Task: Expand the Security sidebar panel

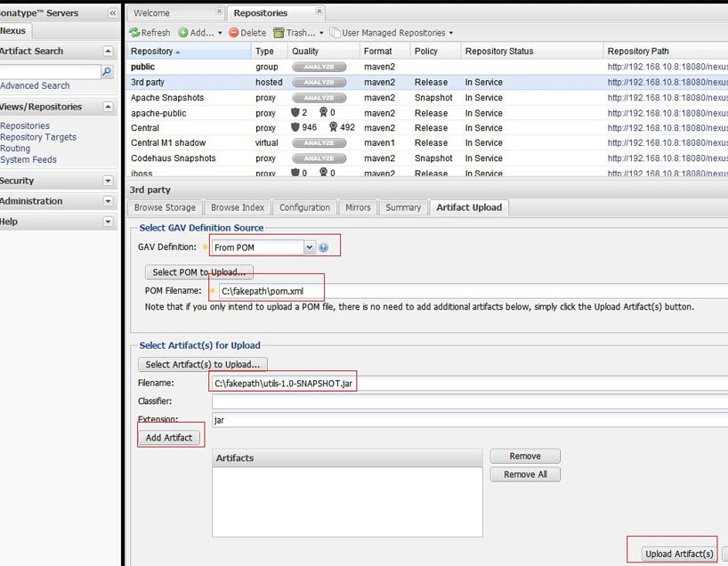Action: 108,181
